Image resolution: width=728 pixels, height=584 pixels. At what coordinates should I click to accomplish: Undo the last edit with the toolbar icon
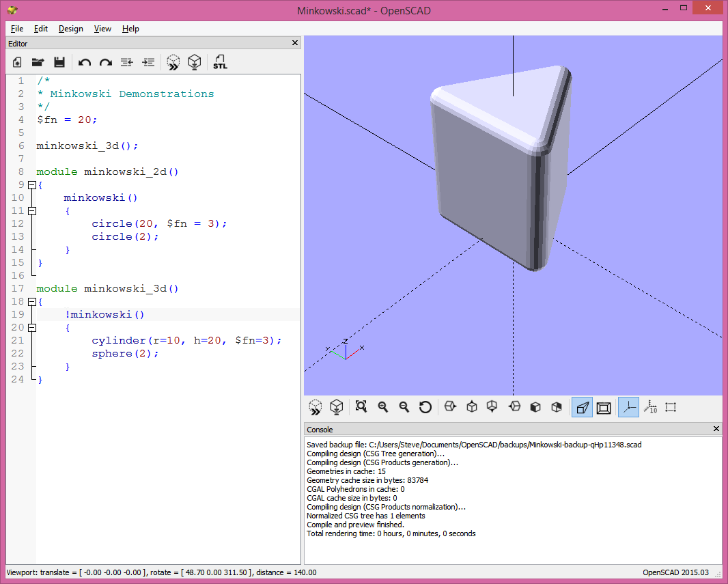(83, 62)
